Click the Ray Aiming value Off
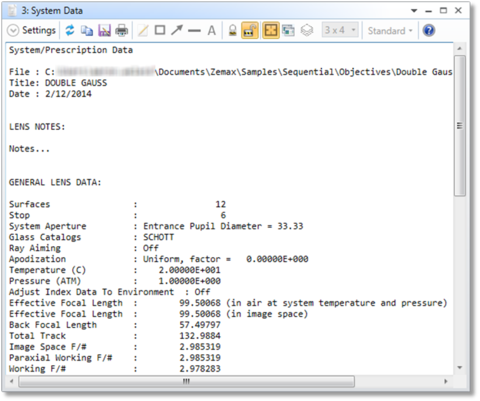The width and height of the screenshot is (480, 401). 151,248
